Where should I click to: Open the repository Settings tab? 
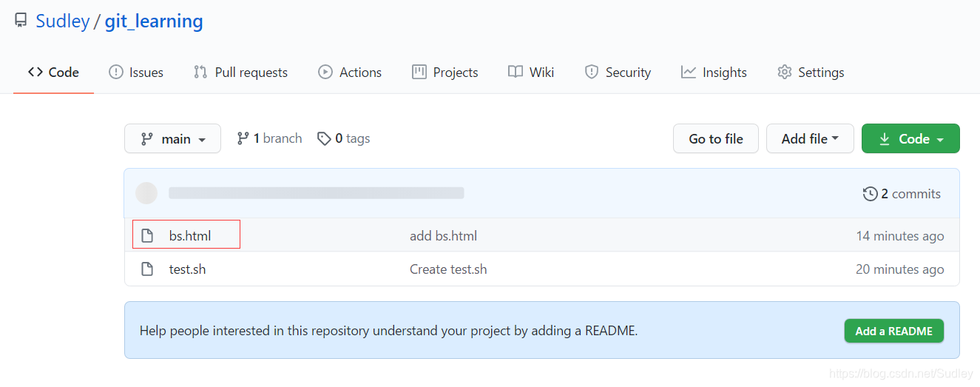pos(811,73)
